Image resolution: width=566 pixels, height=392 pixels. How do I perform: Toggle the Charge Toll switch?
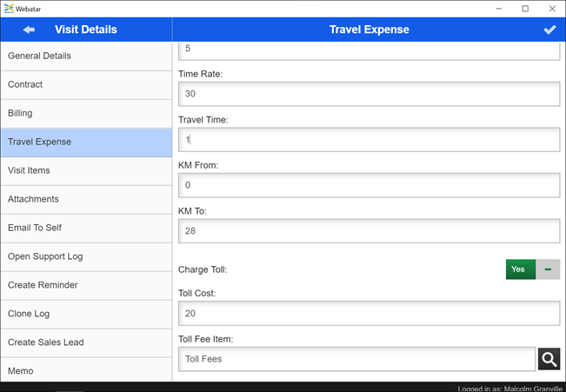tap(532, 269)
